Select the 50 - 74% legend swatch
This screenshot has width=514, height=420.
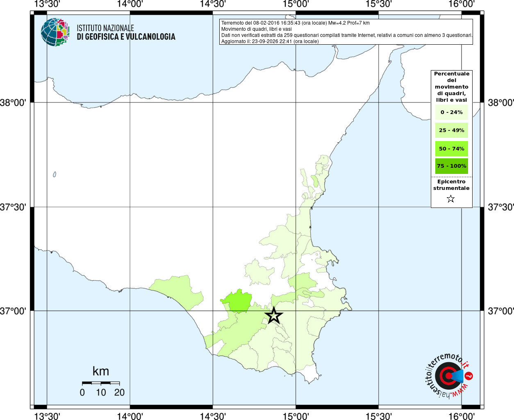[x=451, y=148]
